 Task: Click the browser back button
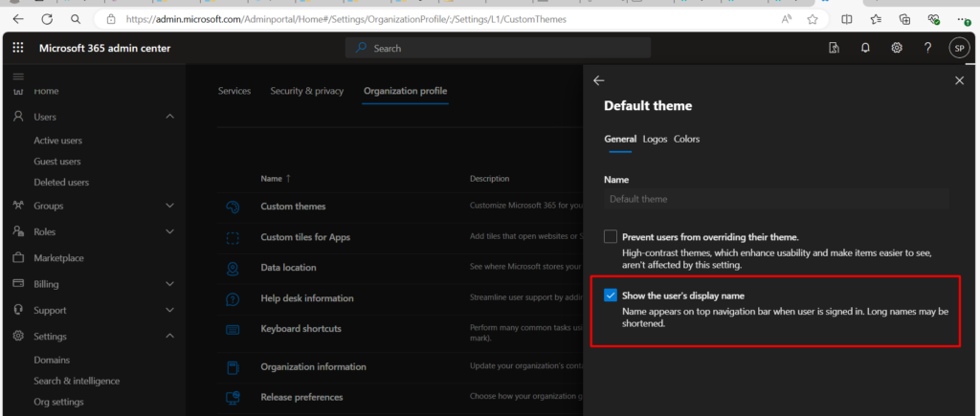[x=18, y=19]
